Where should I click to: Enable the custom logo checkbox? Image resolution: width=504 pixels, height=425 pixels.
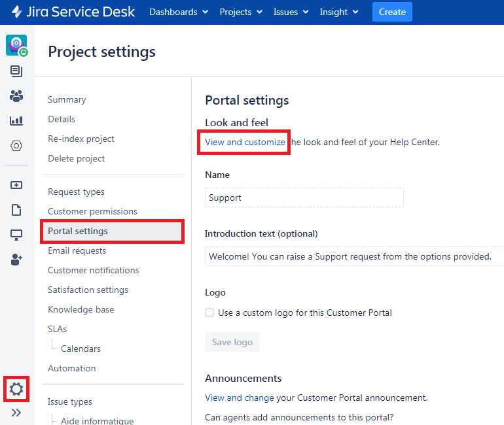(x=209, y=313)
